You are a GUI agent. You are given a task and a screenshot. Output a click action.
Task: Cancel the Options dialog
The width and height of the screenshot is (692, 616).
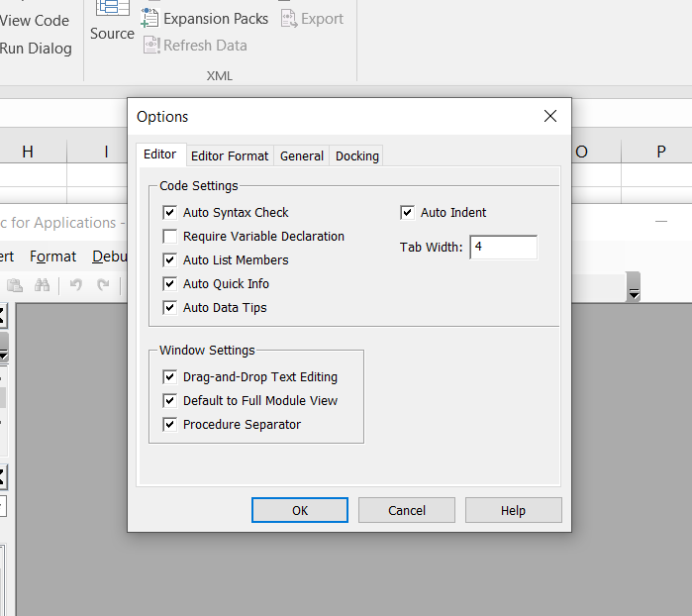407,510
